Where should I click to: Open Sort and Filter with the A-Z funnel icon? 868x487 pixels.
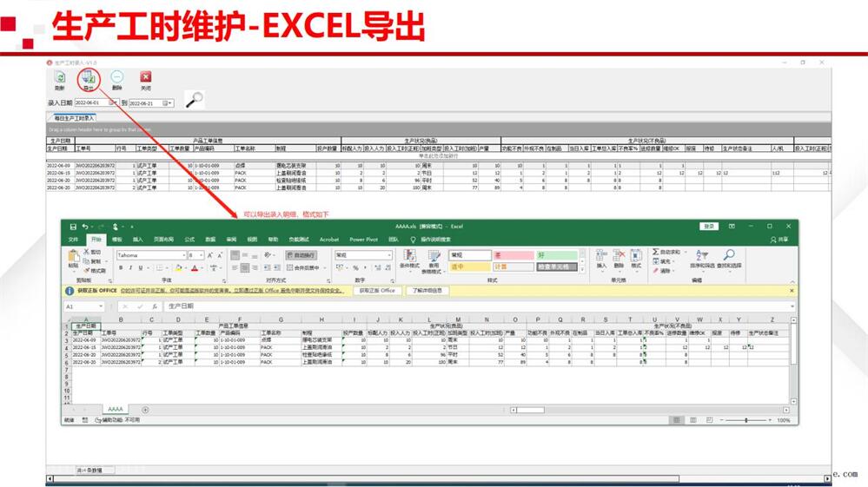tap(701, 255)
